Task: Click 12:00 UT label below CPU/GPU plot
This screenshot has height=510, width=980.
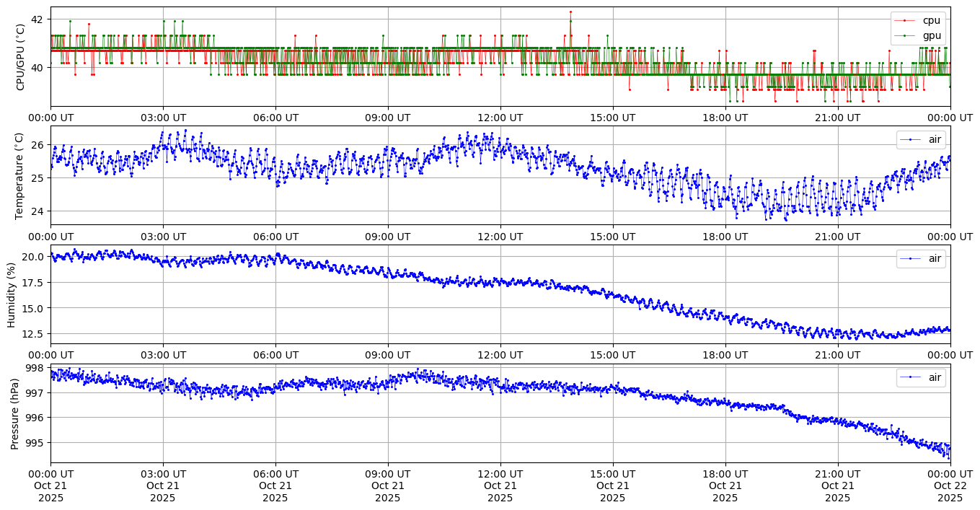Action: point(500,118)
